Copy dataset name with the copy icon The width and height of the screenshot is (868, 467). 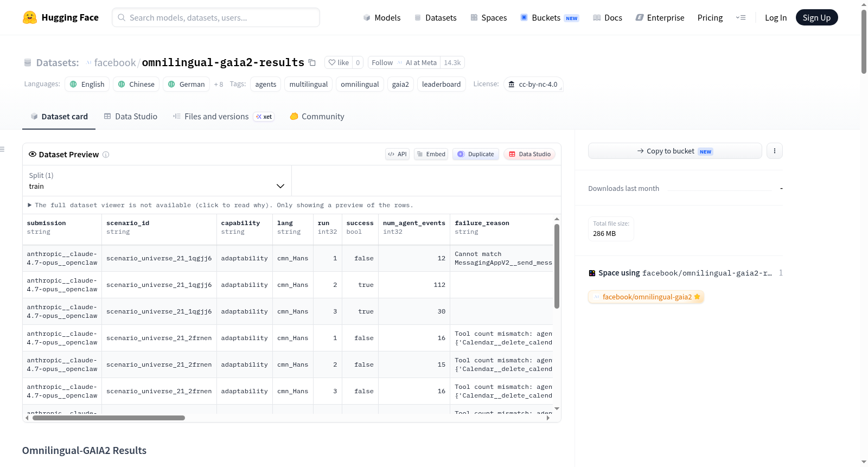pos(312,62)
